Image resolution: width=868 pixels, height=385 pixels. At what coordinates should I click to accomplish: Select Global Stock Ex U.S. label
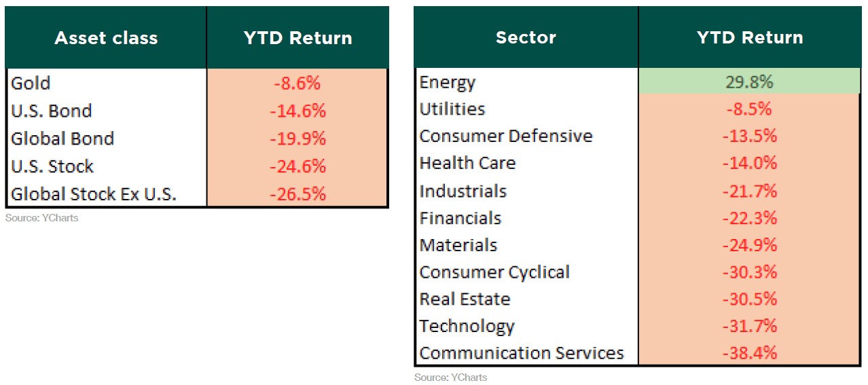pyautogui.click(x=94, y=194)
